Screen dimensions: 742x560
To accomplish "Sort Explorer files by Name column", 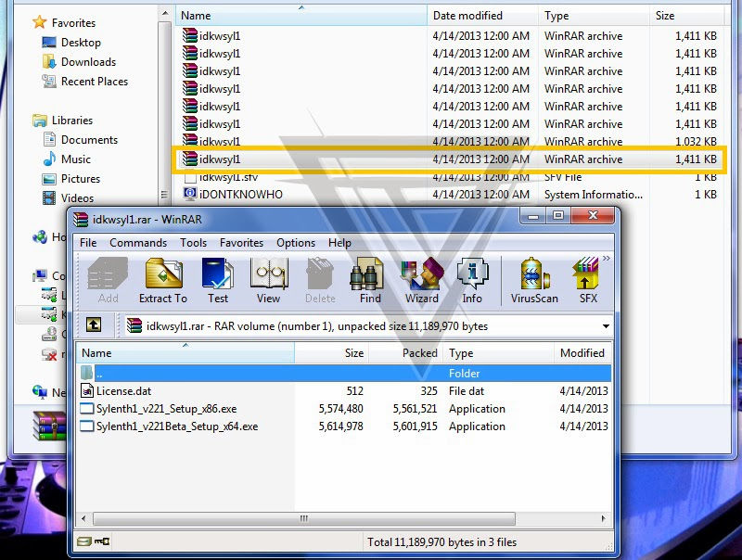I will coord(301,16).
